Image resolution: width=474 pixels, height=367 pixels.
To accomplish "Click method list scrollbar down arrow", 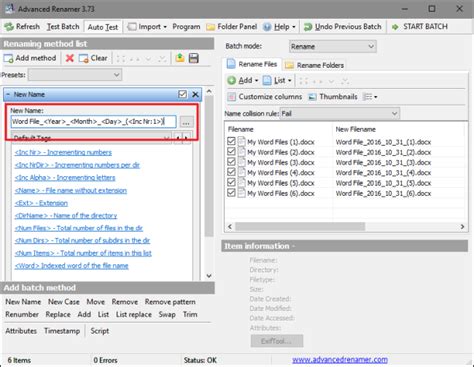I will coord(209,276).
